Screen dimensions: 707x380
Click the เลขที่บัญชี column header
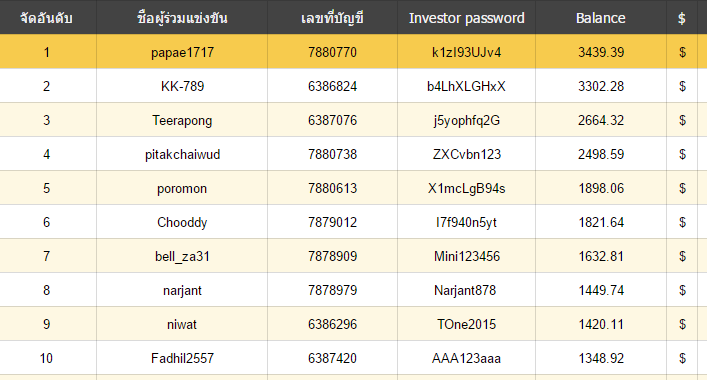(332, 18)
